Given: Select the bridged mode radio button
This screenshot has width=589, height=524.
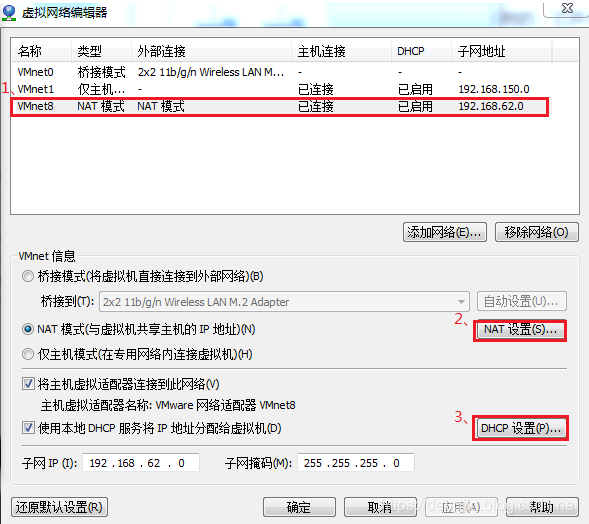Looking at the screenshot, I should click(28, 276).
